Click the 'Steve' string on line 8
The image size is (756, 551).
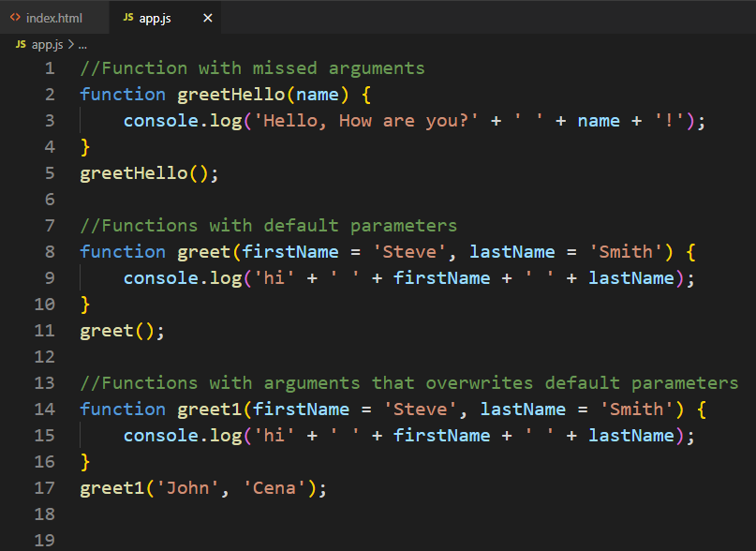[x=409, y=251]
